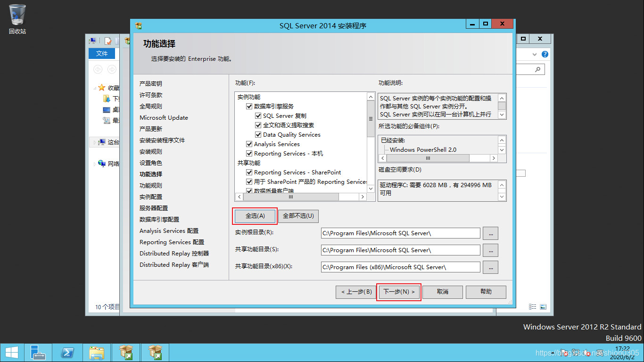Go forward using Explorer's forward arrow
This screenshot has height=362, width=644.
[x=112, y=69]
